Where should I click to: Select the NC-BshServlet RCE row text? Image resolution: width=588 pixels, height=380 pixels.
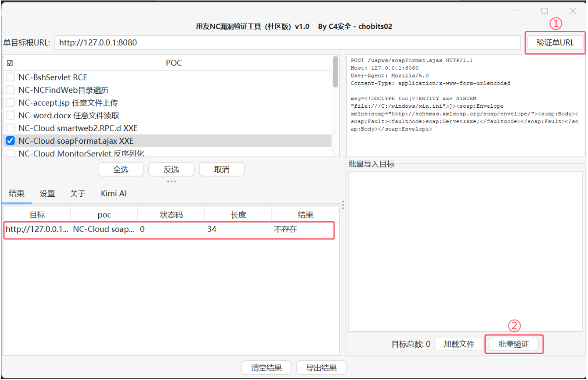pyautogui.click(x=53, y=77)
